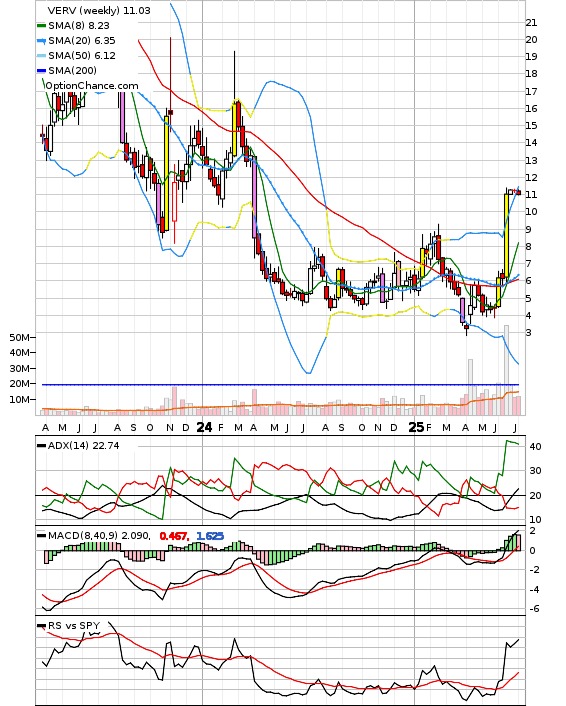Click the ADX(14) 22.74 indicator label
The image size is (566, 706).
pyautogui.click(x=83, y=446)
